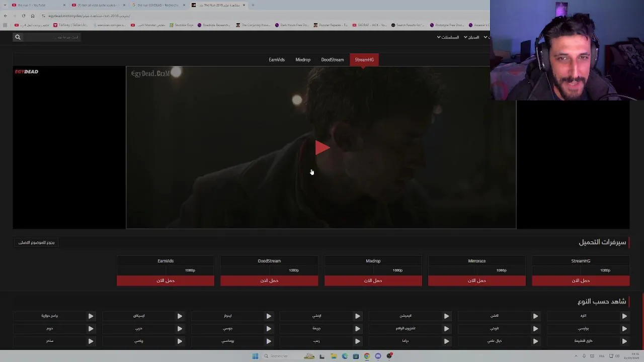This screenshot has width=644, height=362.
Task: Click the address bar URL
Action: [90, 16]
